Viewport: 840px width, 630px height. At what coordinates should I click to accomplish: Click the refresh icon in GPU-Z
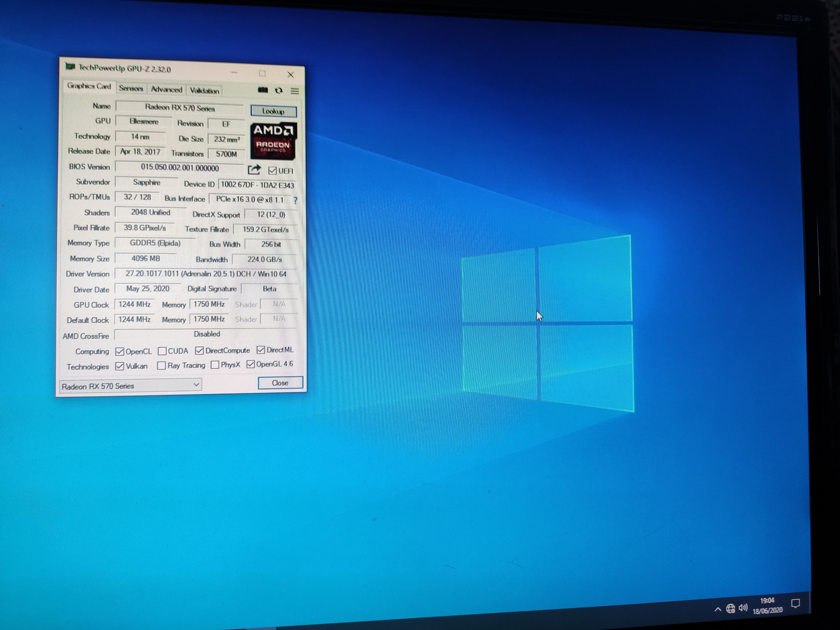click(x=279, y=90)
